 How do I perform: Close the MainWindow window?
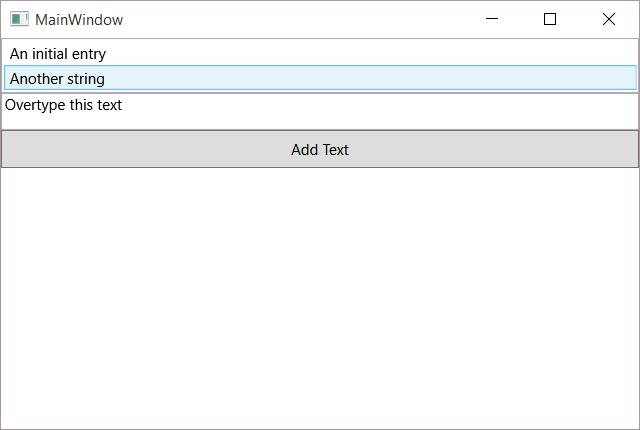click(609, 19)
